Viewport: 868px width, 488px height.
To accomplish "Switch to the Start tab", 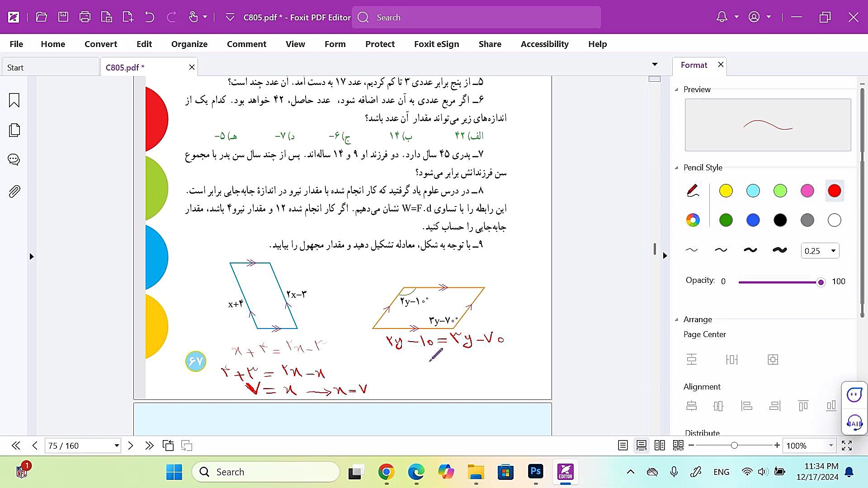I will point(50,67).
